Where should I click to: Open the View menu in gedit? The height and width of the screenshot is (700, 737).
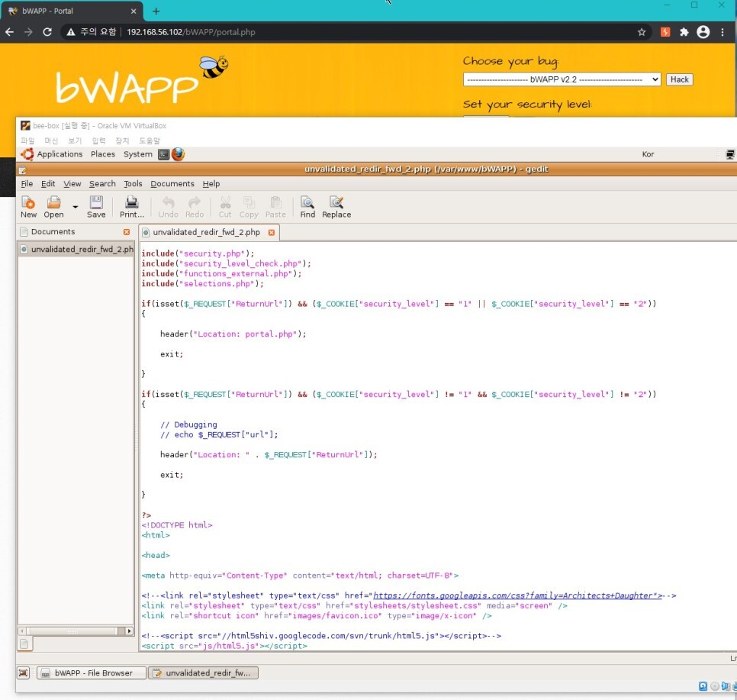click(x=72, y=183)
